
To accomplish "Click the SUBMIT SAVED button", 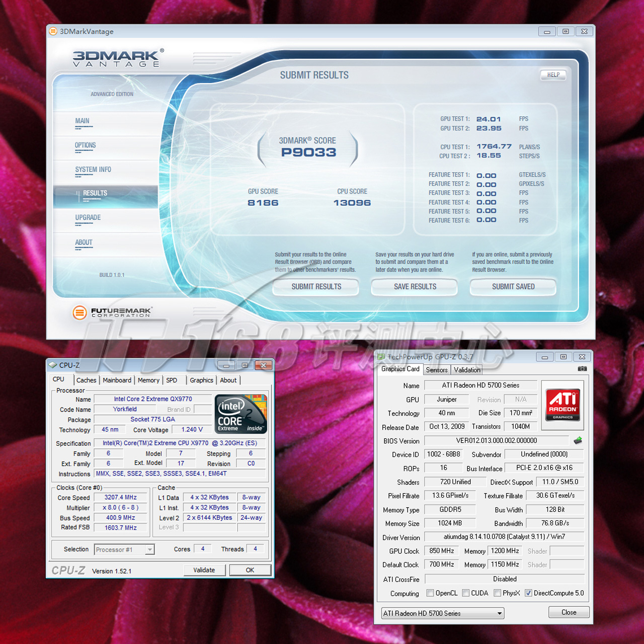I will click(514, 287).
